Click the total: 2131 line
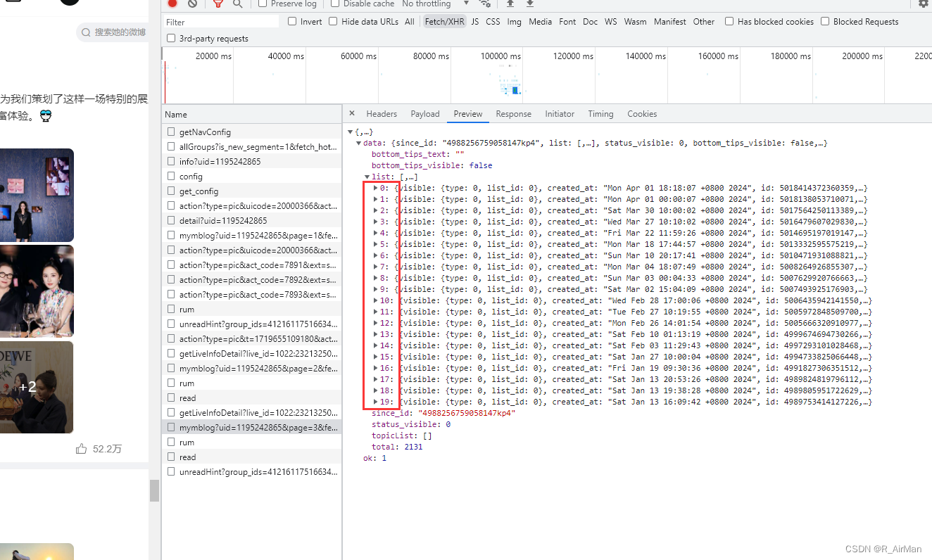The image size is (932, 560). [x=397, y=447]
